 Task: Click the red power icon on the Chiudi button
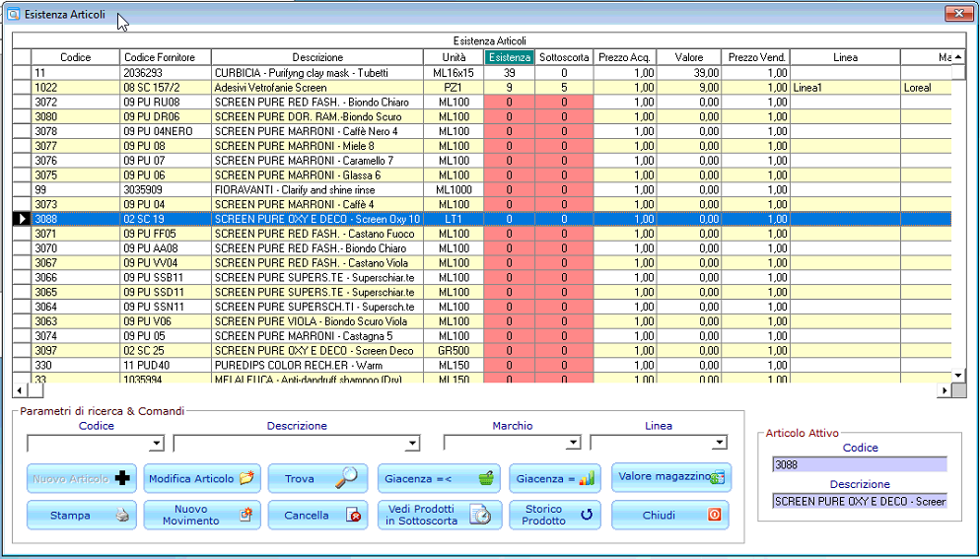(715, 515)
